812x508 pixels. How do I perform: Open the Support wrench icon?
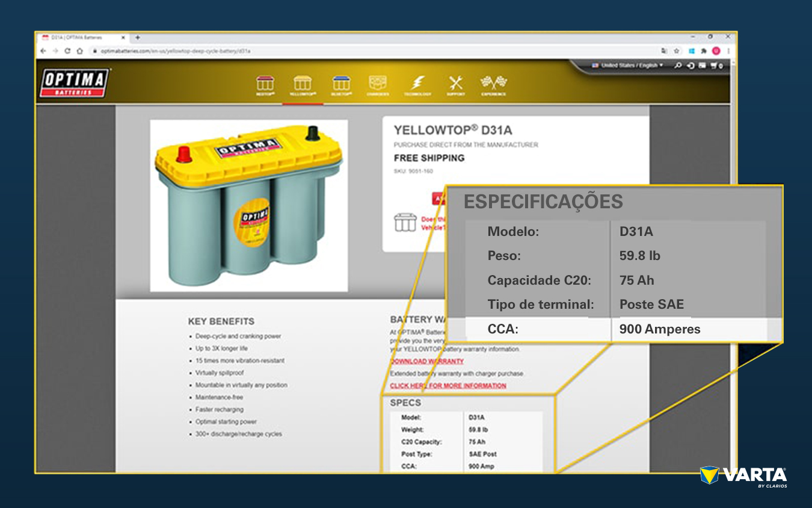(456, 85)
